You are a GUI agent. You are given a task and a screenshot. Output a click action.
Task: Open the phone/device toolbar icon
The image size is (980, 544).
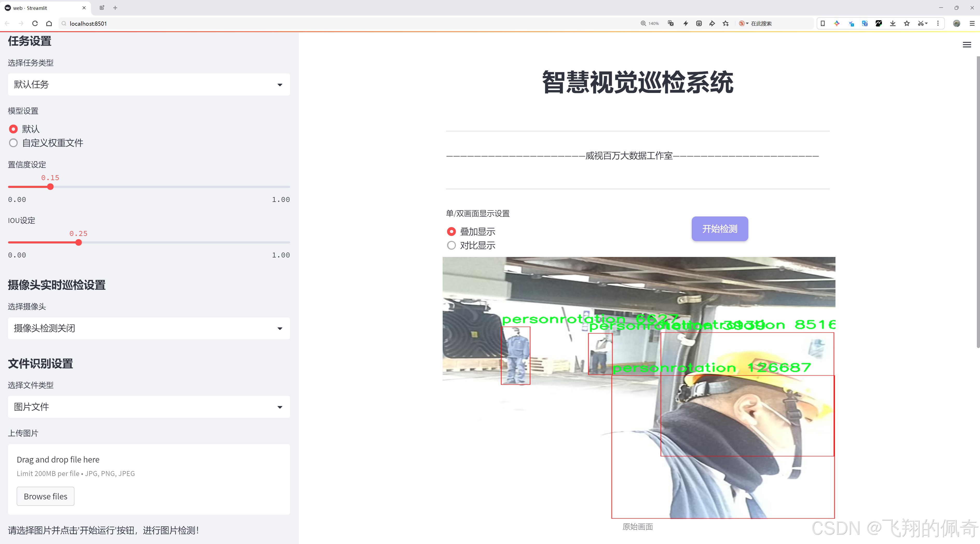[x=823, y=23]
